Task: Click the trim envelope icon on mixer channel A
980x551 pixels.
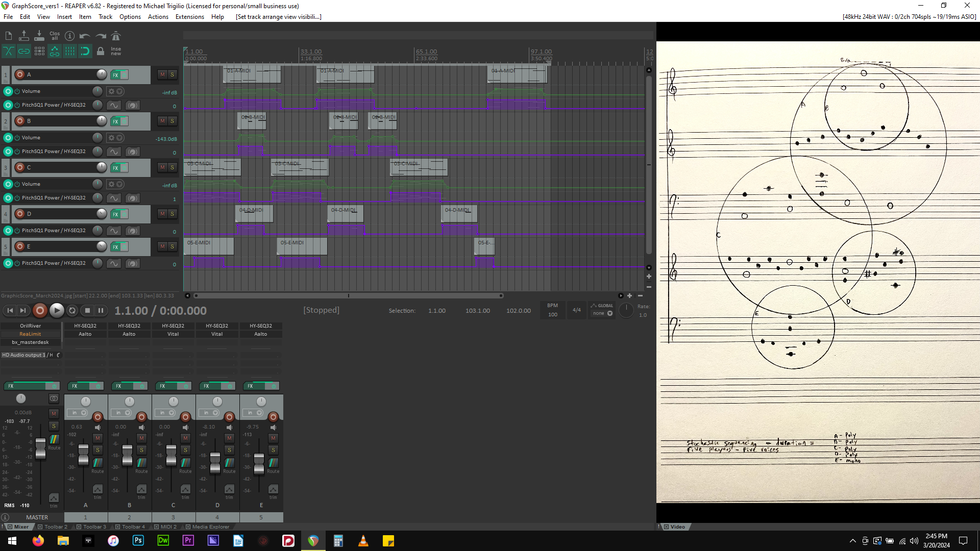Action: coord(97,489)
